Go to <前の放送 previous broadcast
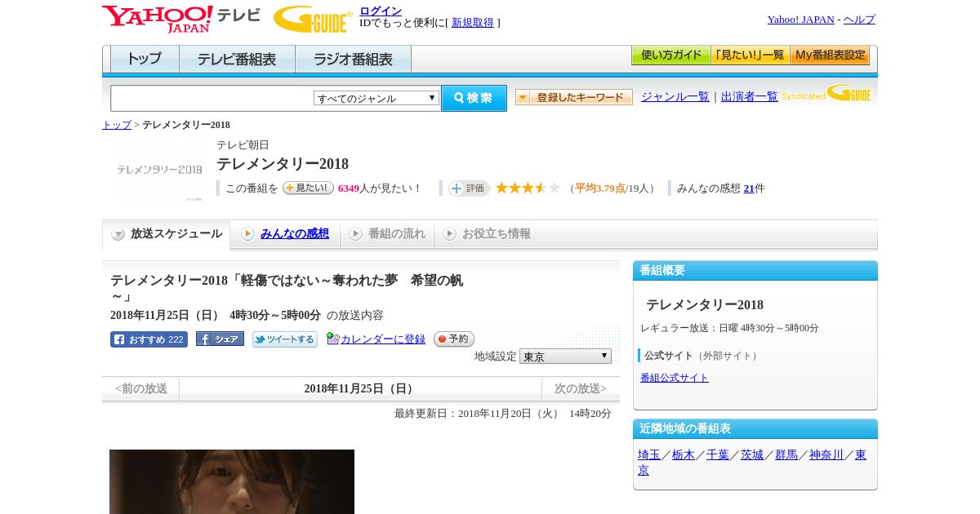Viewport: 980px width, 514px height. click(141, 388)
